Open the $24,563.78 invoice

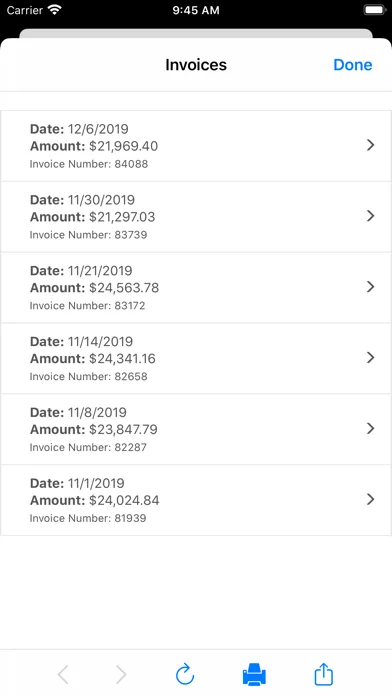[196, 288]
